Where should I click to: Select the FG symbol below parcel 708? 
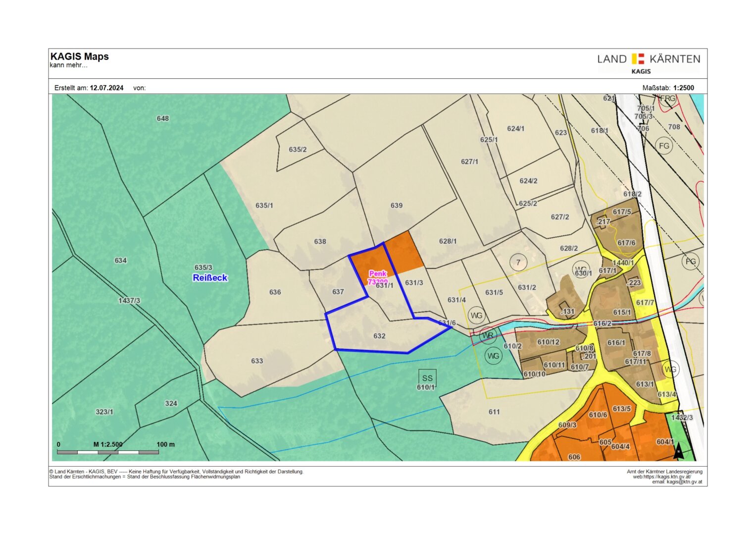pyautogui.click(x=664, y=146)
